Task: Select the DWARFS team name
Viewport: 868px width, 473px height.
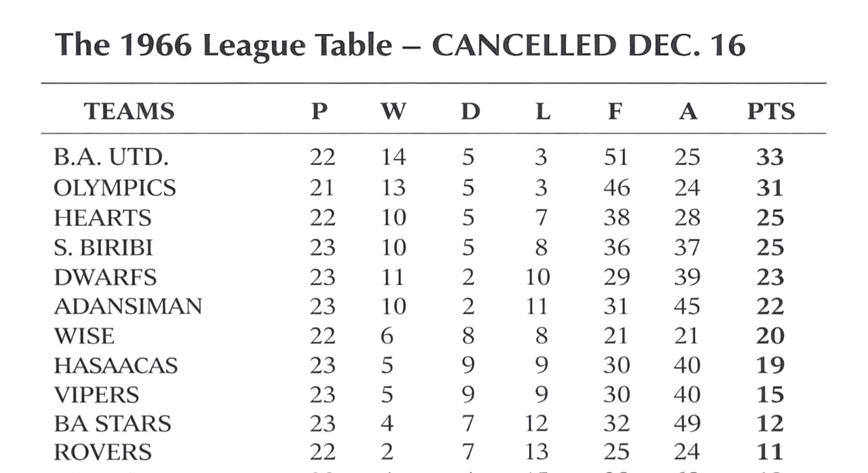Action: pyautogui.click(x=105, y=278)
